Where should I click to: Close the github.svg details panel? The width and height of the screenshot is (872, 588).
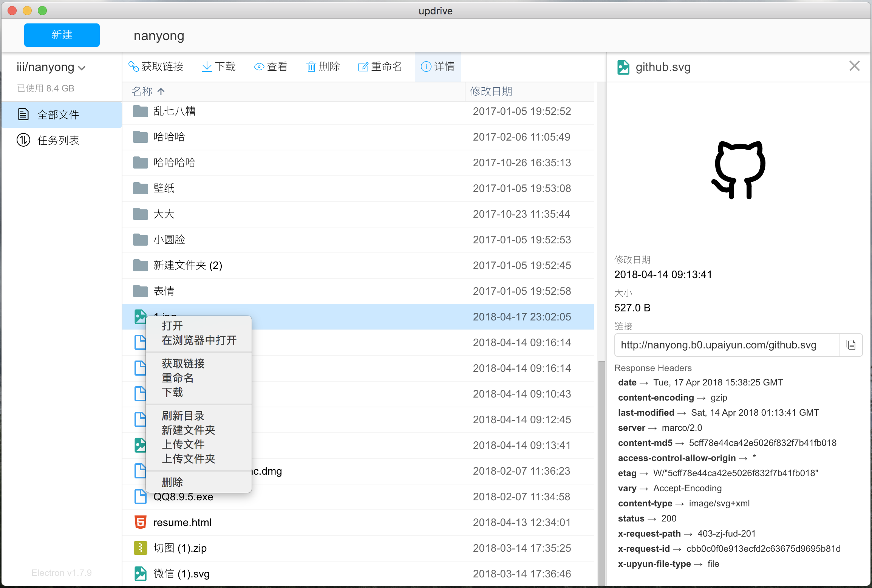click(854, 66)
